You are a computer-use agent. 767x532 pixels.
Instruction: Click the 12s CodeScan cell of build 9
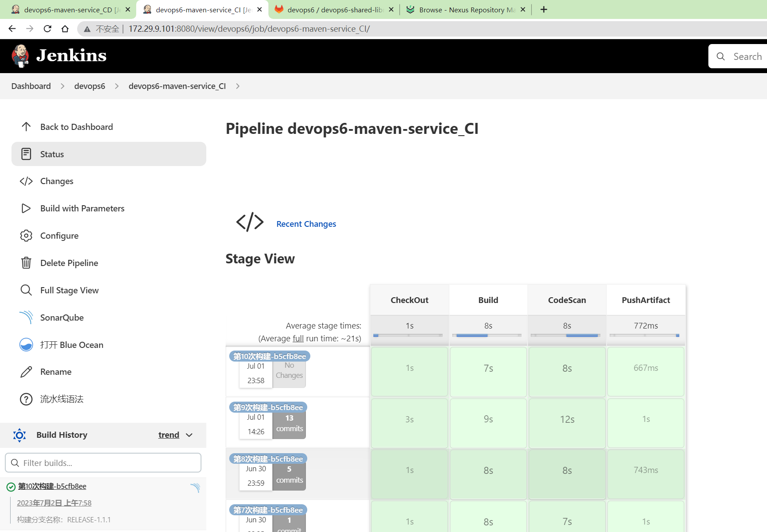click(x=567, y=423)
